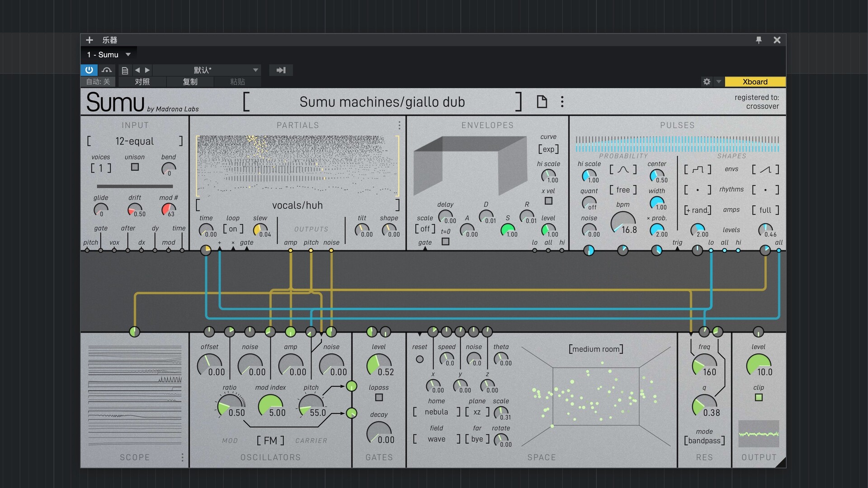Expand the arrow next to settings gear
The height and width of the screenshot is (488, 868).
tap(718, 82)
